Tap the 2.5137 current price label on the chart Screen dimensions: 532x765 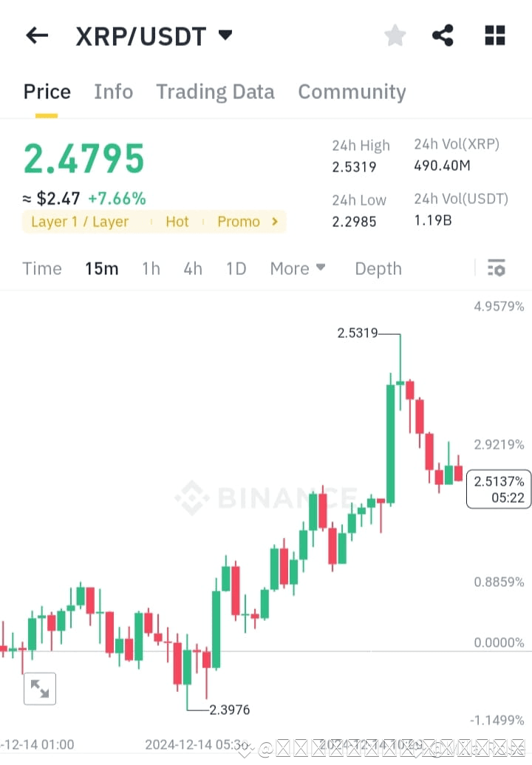click(x=498, y=489)
